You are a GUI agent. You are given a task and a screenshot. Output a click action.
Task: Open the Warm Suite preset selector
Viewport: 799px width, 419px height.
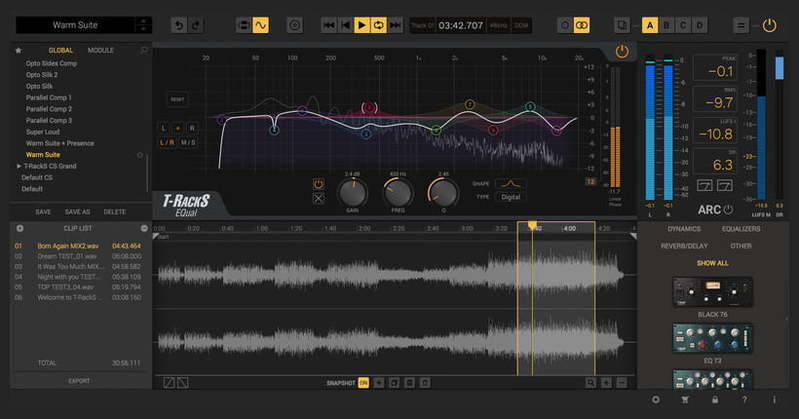75,25
